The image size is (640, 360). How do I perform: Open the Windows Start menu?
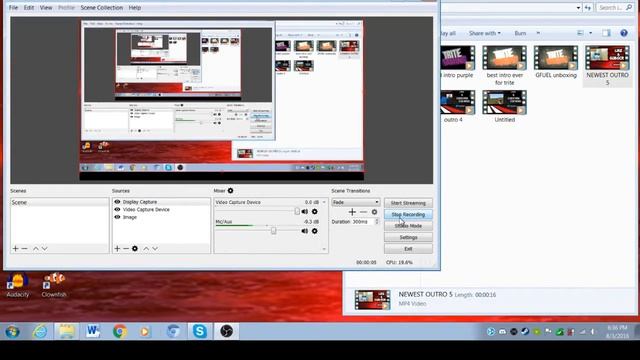point(13,331)
